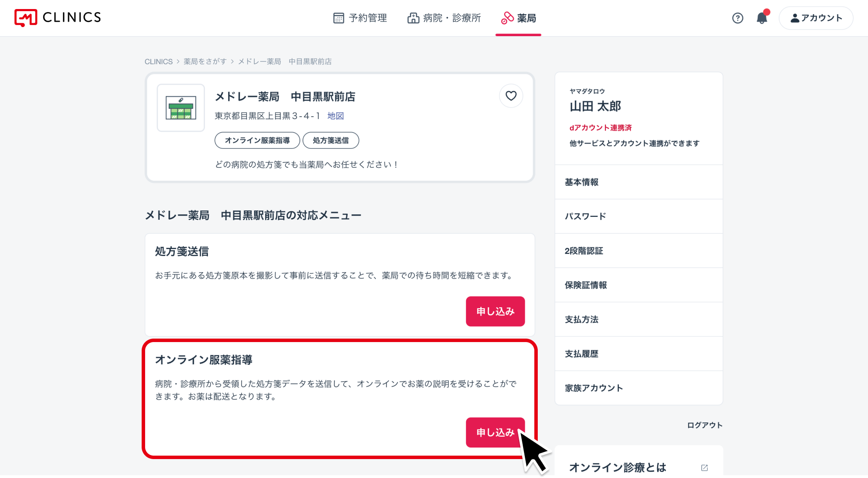Open the 地図 map link
Image resolution: width=868 pixels, height=478 pixels.
point(335,116)
